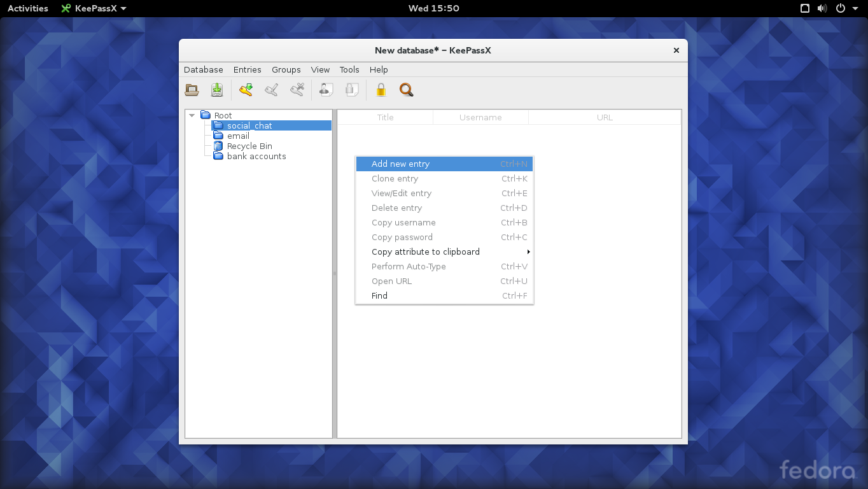Open clock calendar Wed 15:50
The height and width of the screenshot is (489, 868).
coord(433,8)
